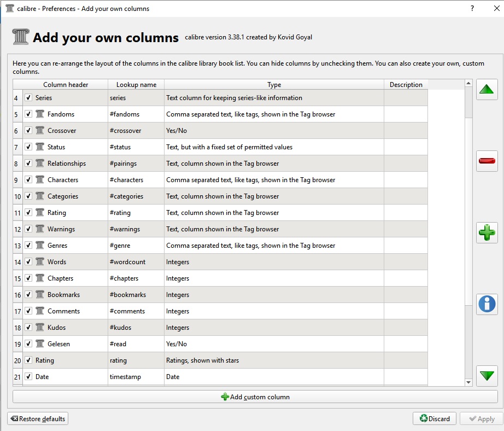
Task: Toggle the Crossover column checkbox
Action: [x=28, y=131]
